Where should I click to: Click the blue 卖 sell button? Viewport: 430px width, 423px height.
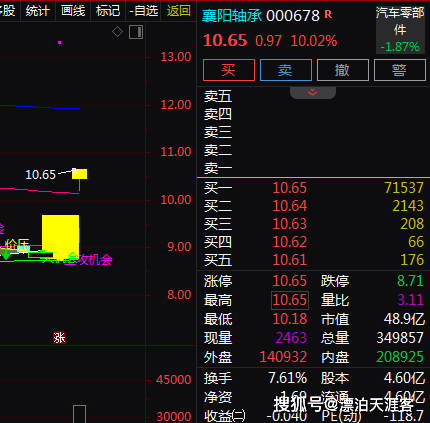coord(286,70)
